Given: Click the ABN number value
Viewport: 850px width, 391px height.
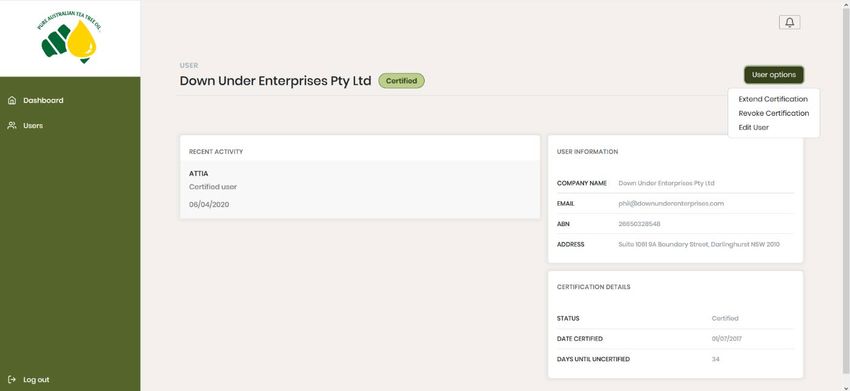Looking at the screenshot, I should [639, 224].
